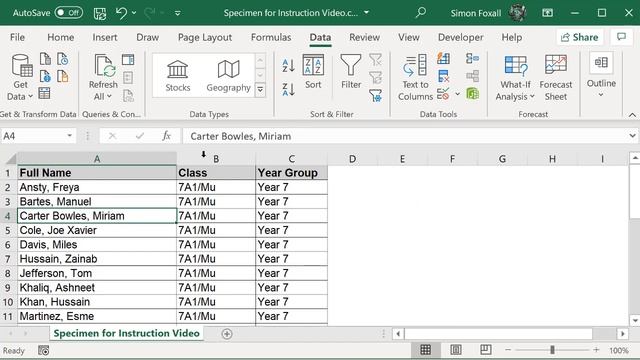
Task: Open the File tab
Action: (x=17, y=38)
